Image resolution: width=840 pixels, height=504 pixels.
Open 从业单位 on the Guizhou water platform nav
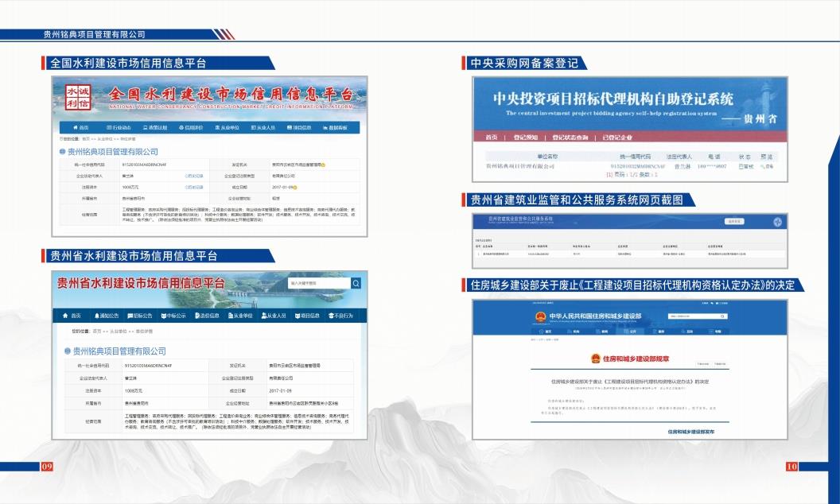(x=240, y=316)
